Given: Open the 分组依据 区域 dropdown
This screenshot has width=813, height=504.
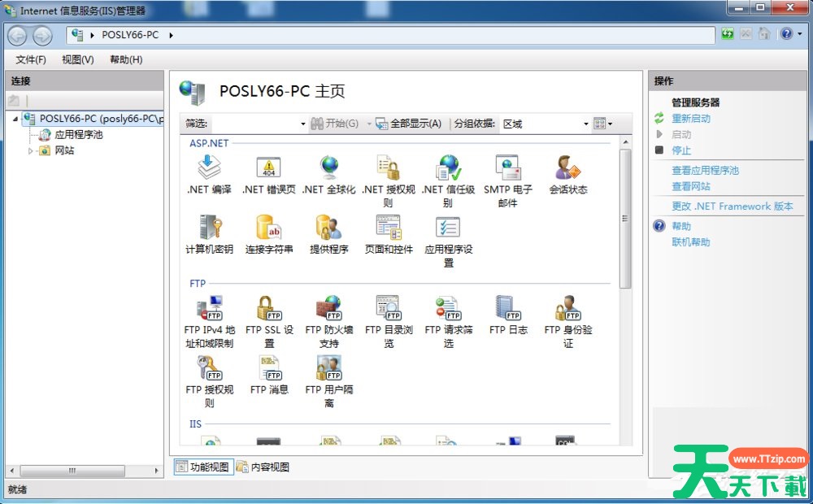Looking at the screenshot, I should click(545, 124).
